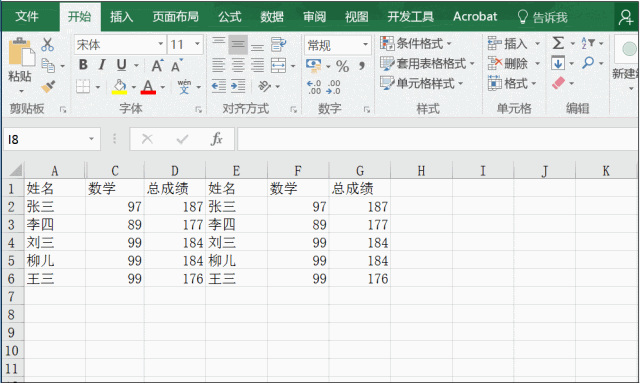Align text left

point(218,65)
